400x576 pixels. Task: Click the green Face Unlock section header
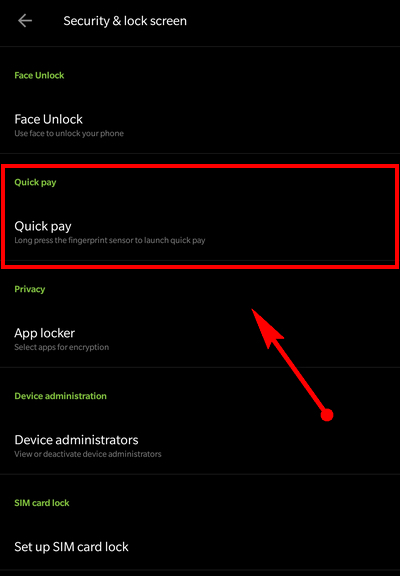click(x=39, y=75)
